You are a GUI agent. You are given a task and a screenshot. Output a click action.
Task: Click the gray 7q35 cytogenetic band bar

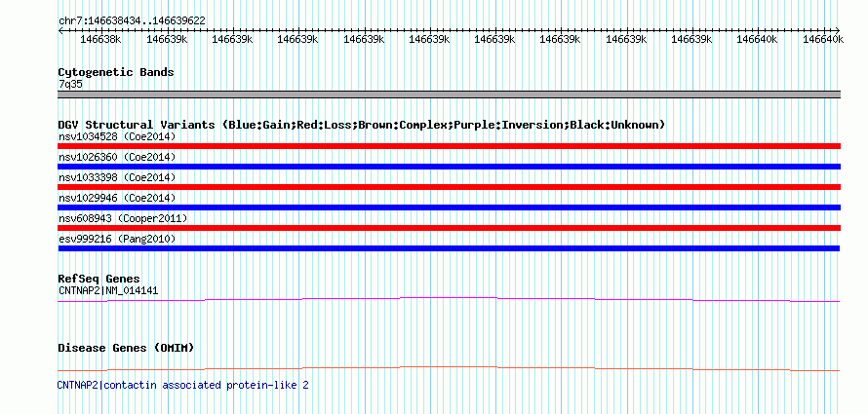(x=449, y=94)
